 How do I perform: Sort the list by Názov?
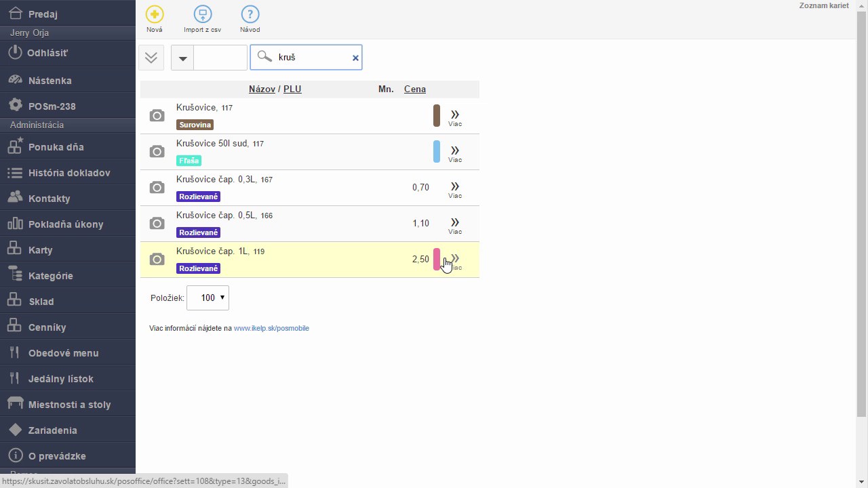(x=262, y=89)
